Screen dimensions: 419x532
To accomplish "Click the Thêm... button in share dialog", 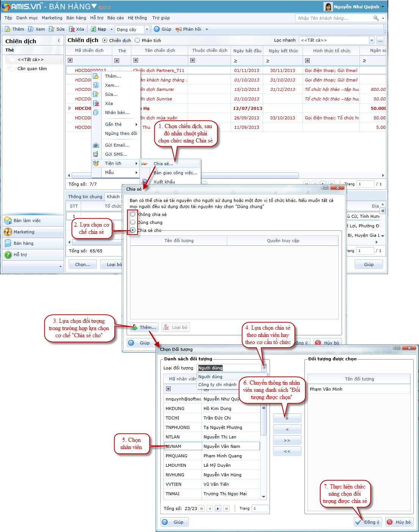I will coord(144,327).
